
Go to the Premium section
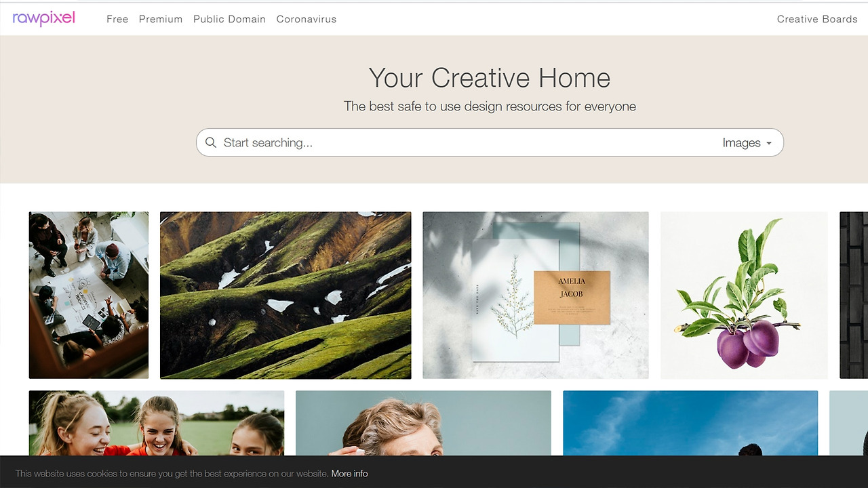coord(161,19)
